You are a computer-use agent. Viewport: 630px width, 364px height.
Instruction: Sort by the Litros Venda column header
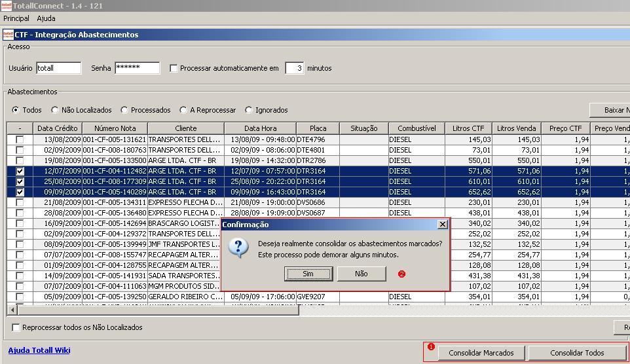pos(516,128)
